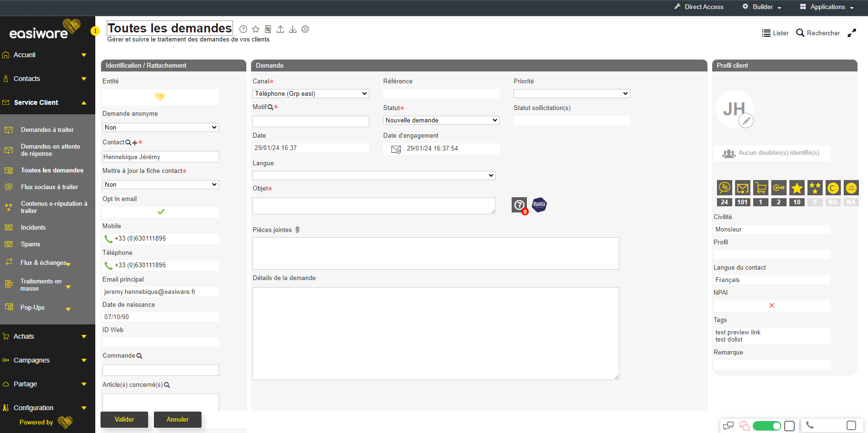Open the Applications menu in top bar

pyautogui.click(x=827, y=7)
